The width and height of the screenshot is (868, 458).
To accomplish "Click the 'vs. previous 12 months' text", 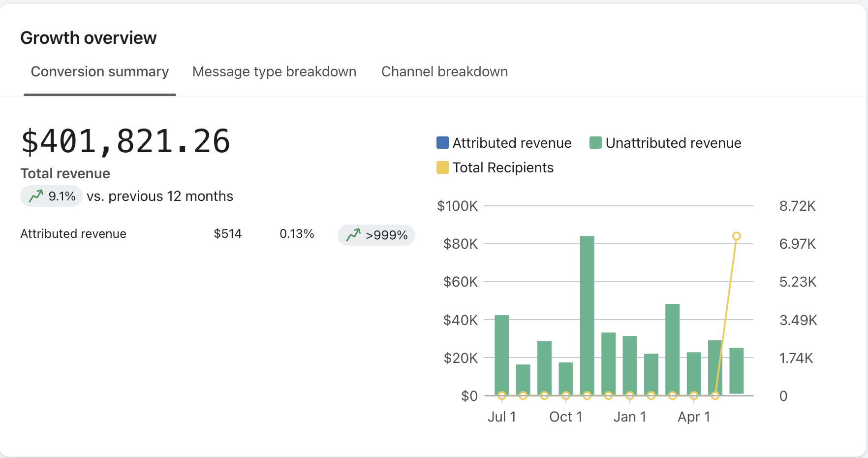I will (160, 196).
